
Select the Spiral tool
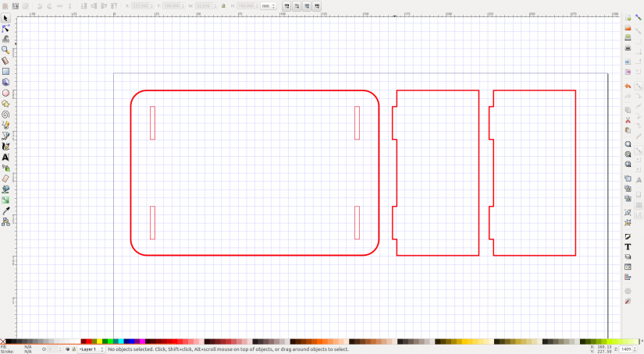point(5,115)
